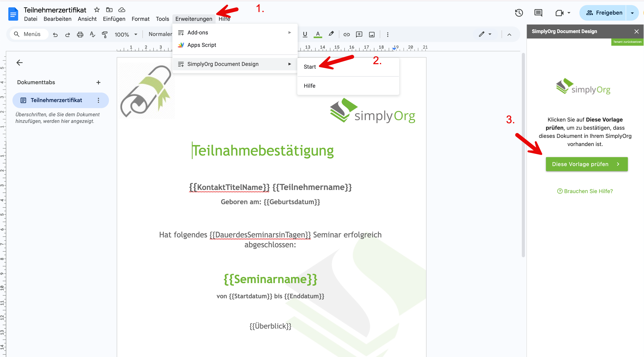
Task: Click the insert image icon
Action: pos(372,34)
